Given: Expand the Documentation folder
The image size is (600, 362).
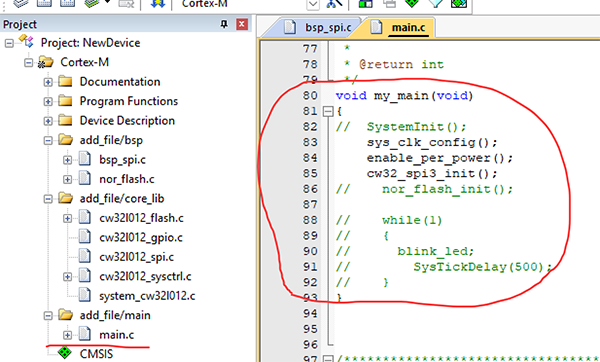Looking at the screenshot, I should 48,82.
